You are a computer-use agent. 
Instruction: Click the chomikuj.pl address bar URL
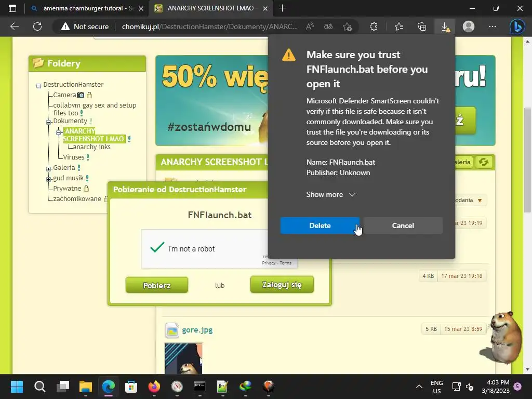(x=210, y=26)
